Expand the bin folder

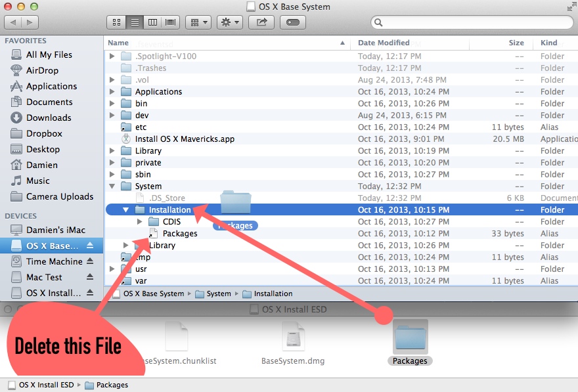112,103
